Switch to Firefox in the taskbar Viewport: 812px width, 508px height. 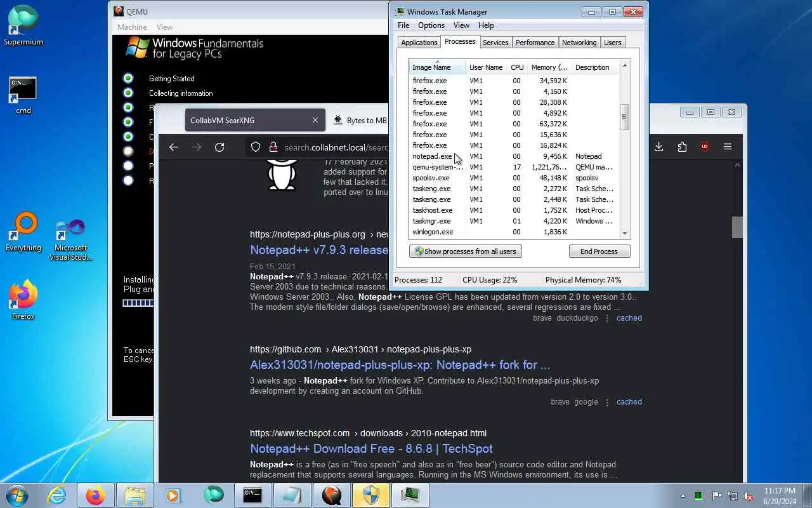click(x=96, y=495)
